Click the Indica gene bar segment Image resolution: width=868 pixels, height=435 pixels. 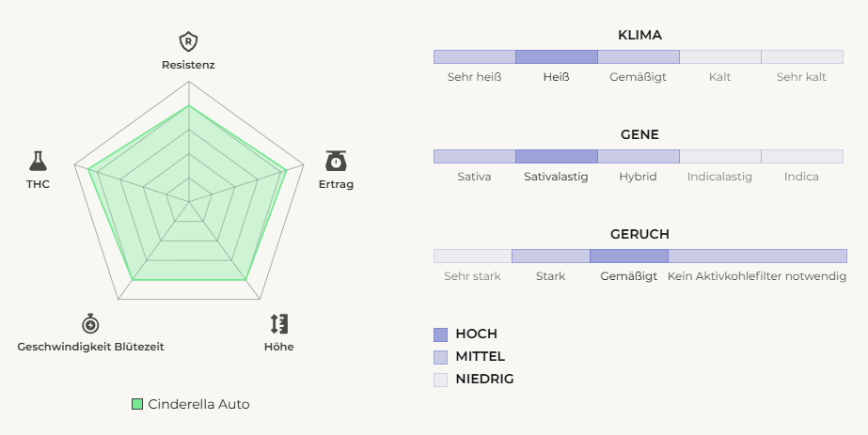[802, 156]
